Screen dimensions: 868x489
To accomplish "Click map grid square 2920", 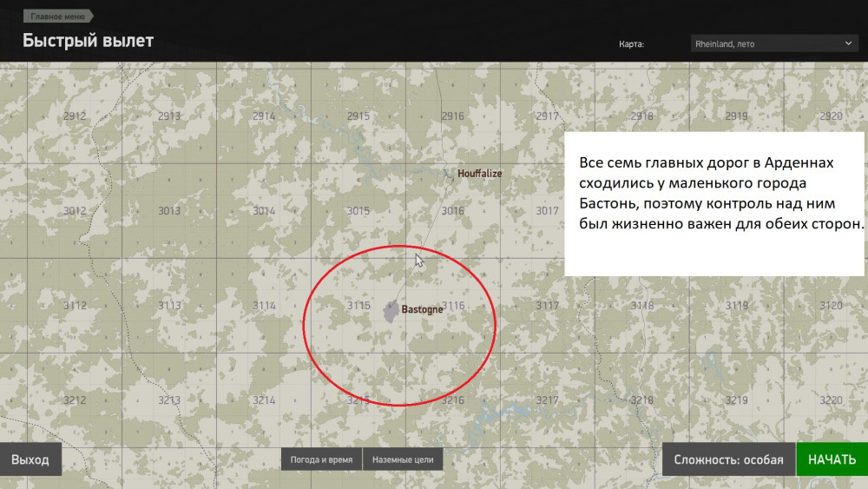I will point(831,116).
